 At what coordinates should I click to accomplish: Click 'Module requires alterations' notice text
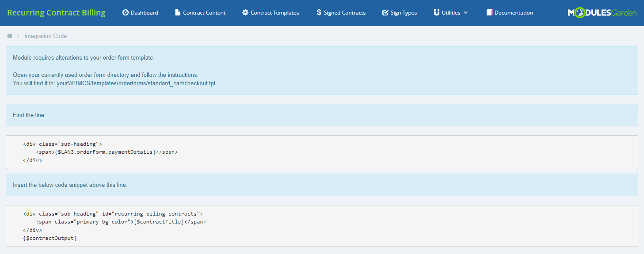point(84,58)
